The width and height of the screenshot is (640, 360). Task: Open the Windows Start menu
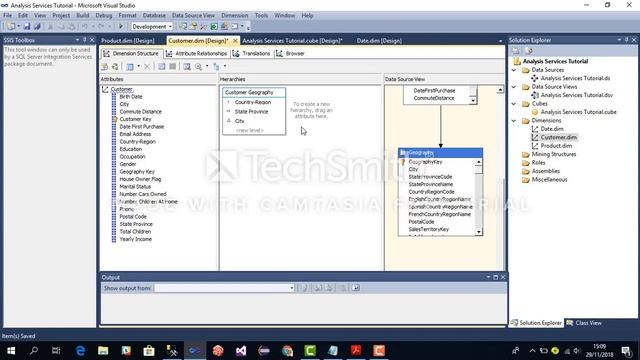[x=11, y=351]
